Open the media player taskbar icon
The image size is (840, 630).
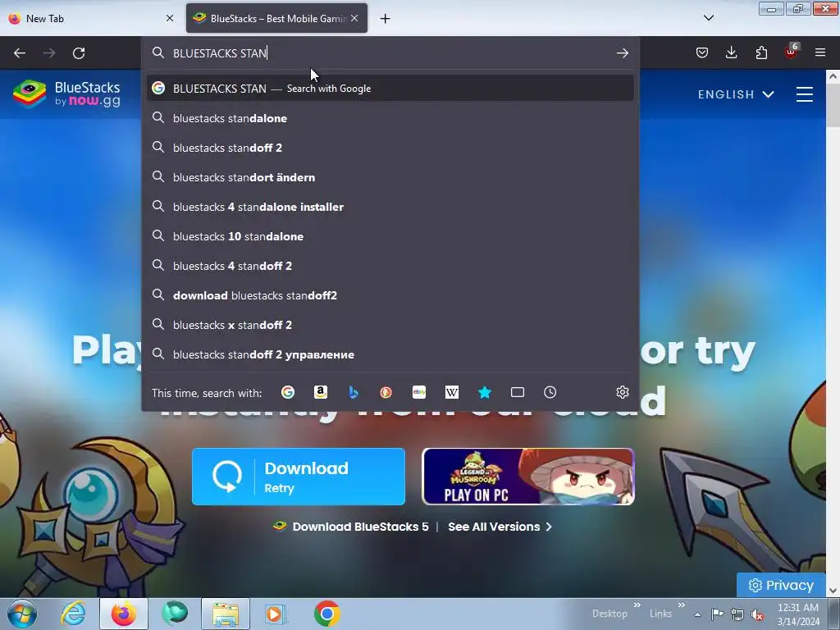276,614
